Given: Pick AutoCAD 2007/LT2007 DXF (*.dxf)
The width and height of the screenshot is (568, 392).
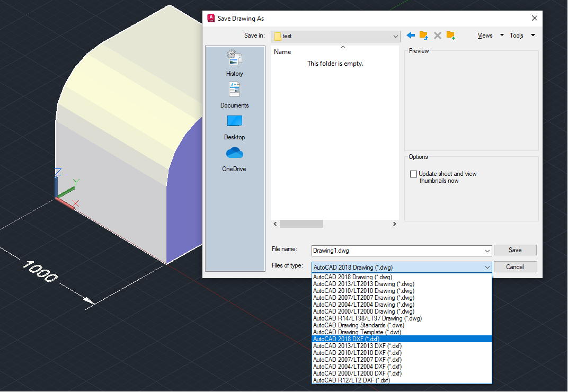Looking at the screenshot, I should pyautogui.click(x=402, y=360).
